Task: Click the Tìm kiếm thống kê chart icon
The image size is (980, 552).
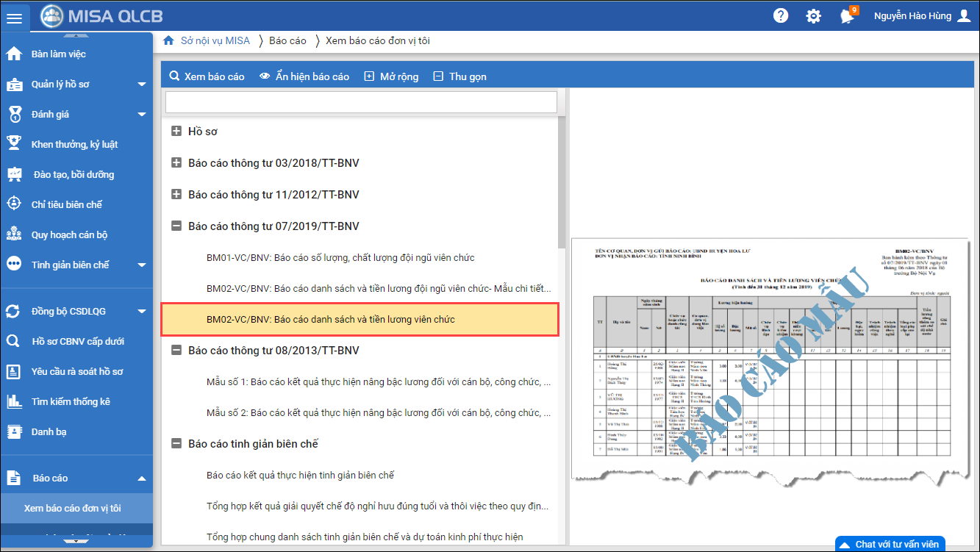Action: click(x=14, y=401)
